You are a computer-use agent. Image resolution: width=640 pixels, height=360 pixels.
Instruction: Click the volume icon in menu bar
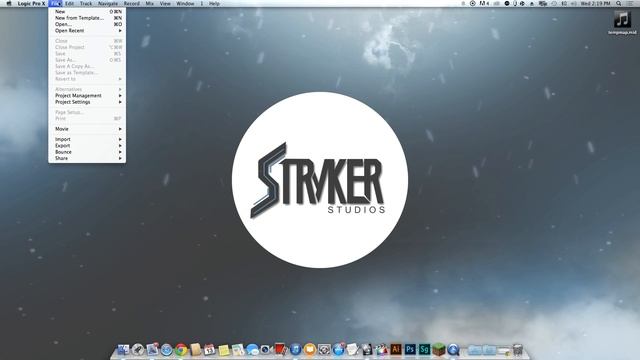coord(574,3)
